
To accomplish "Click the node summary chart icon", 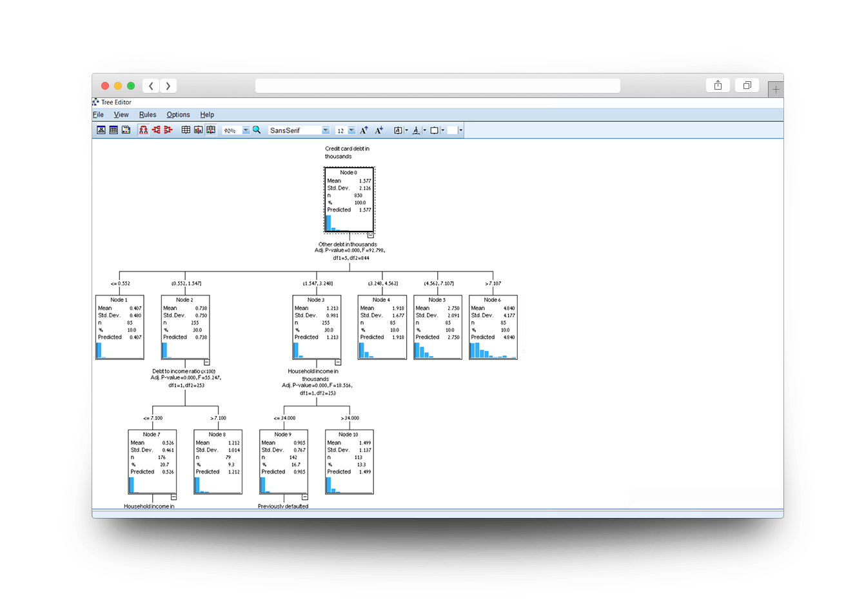I will 126,130.
